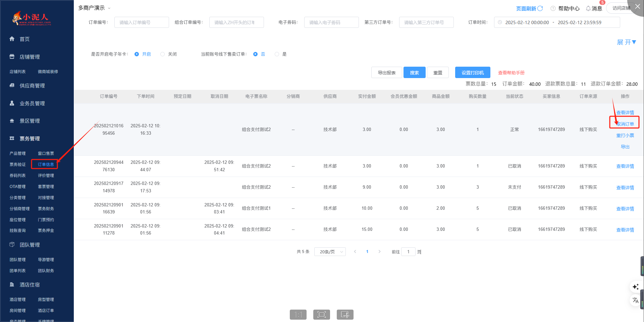Image resolution: width=644 pixels, height=322 pixels.
Task: Click the truck icon beside 供应商管理
Action: (12, 85)
